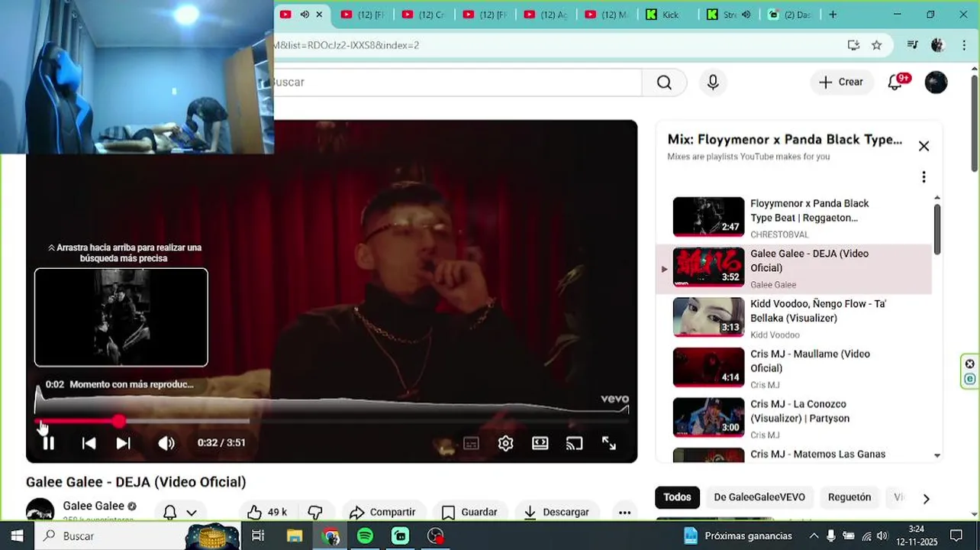Like the video showing 49 k
This screenshot has width=980, height=550.
[x=266, y=512]
